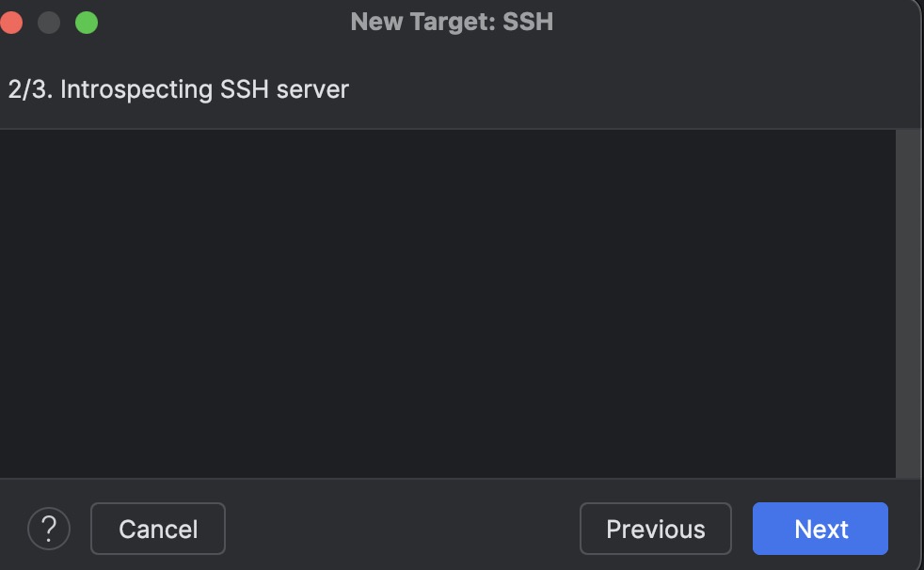Click the vertical scrollbar beside the console
This screenshot has width=924, height=570.
908,303
